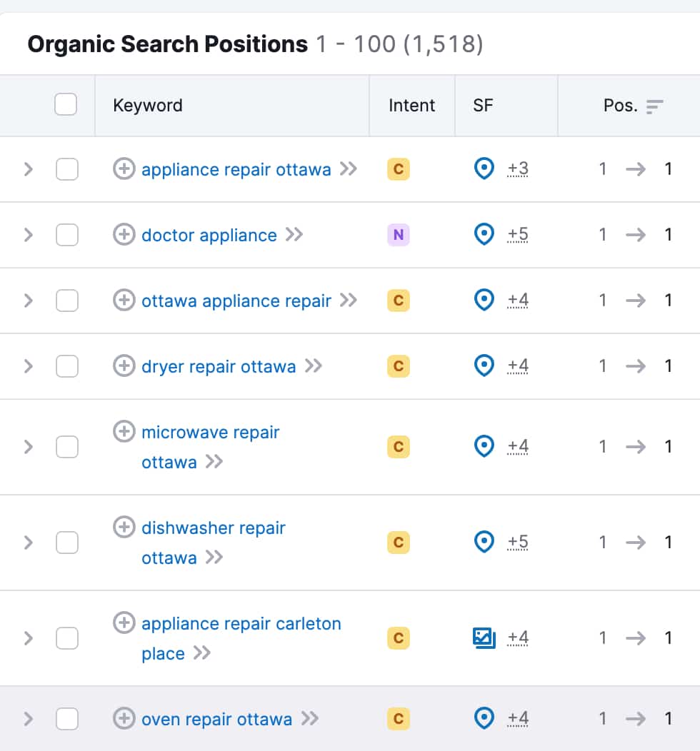Screen dimensions: 700x751
Task: Click local pack pin icon in 'oven repair ottawa' row
Action: click(x=484, y=718)
